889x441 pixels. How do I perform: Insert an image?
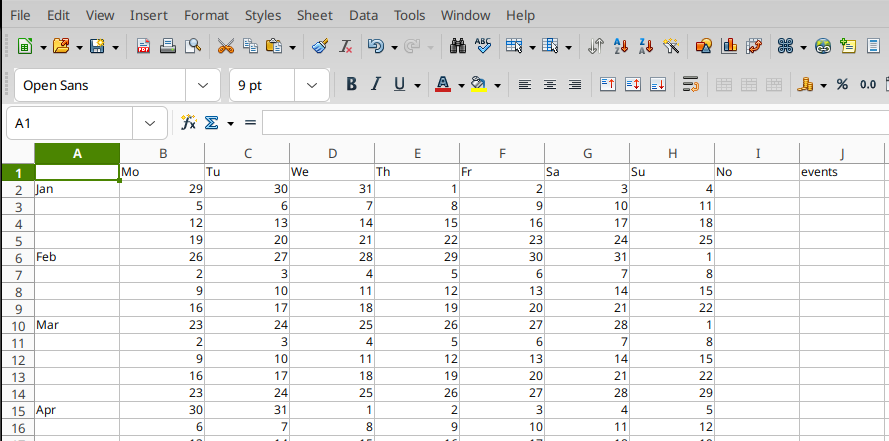(x=703, y=46)
